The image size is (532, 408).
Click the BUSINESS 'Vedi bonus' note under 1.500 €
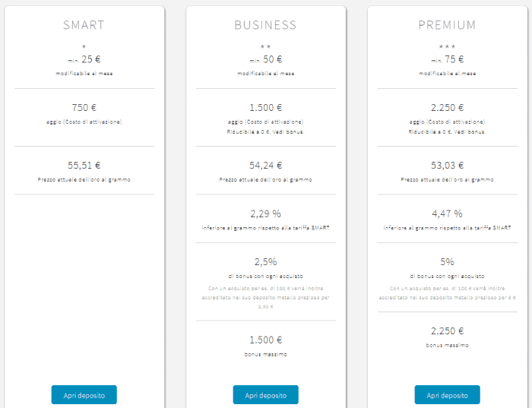coord(266,132)
